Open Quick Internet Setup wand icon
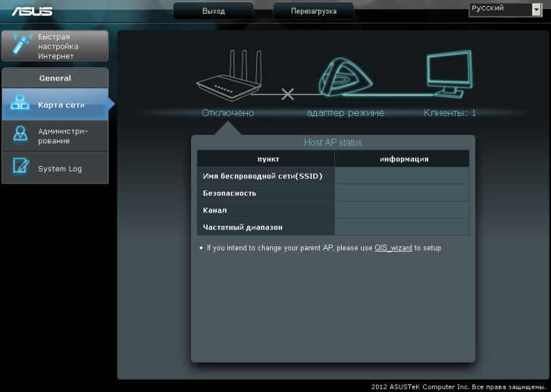Image resolution: width=551 pixels, height=392 pixels. (x=19, y=46)
